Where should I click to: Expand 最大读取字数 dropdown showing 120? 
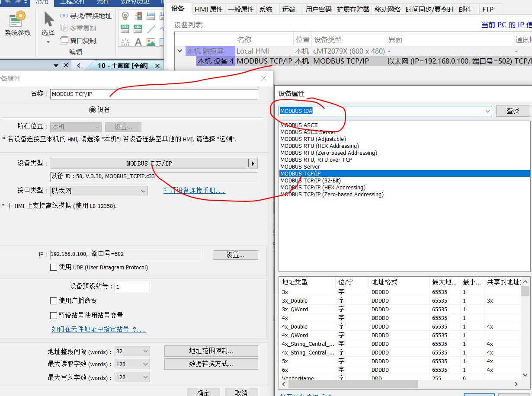click(x=145, y=364)
